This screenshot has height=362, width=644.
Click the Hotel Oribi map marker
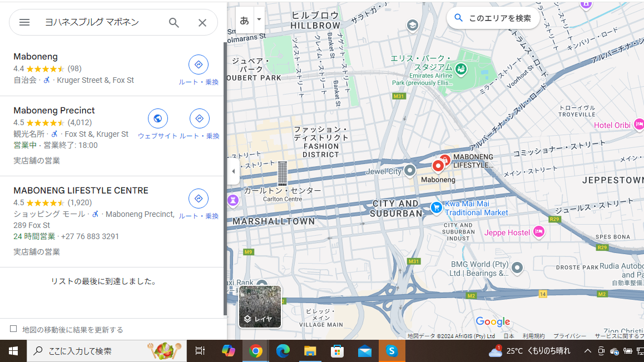(x=639, y=125)
